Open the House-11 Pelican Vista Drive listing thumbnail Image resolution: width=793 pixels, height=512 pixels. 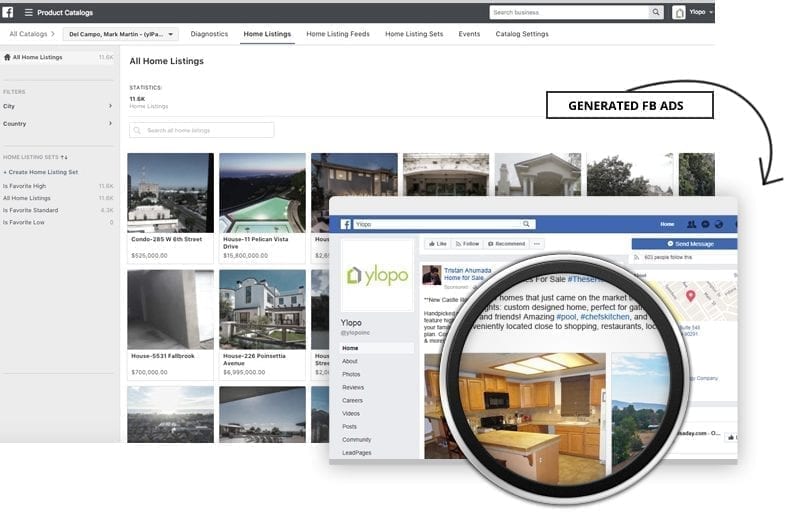tap(262, 193)
